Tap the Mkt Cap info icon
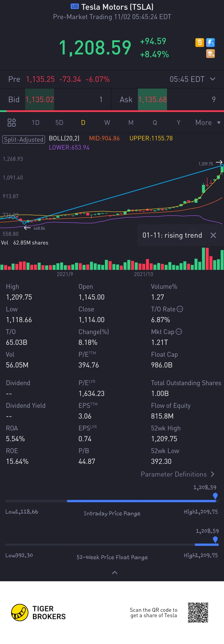 (179, 332)
